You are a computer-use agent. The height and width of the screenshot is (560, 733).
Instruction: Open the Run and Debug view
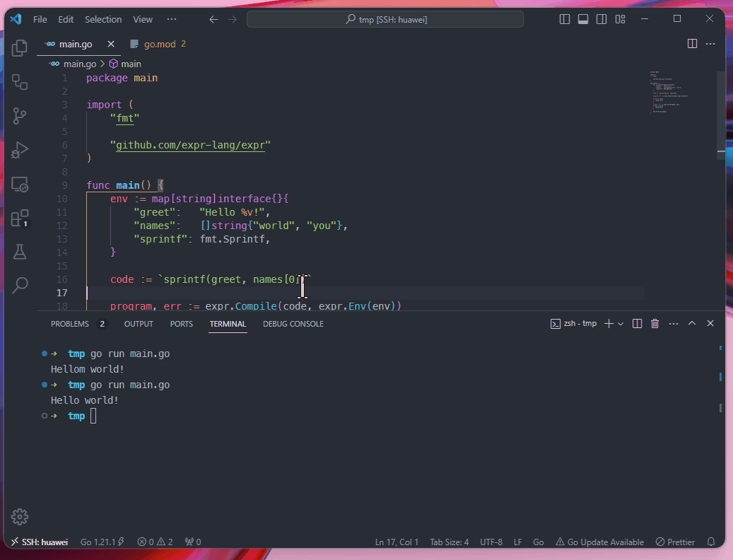pos(20,150)
